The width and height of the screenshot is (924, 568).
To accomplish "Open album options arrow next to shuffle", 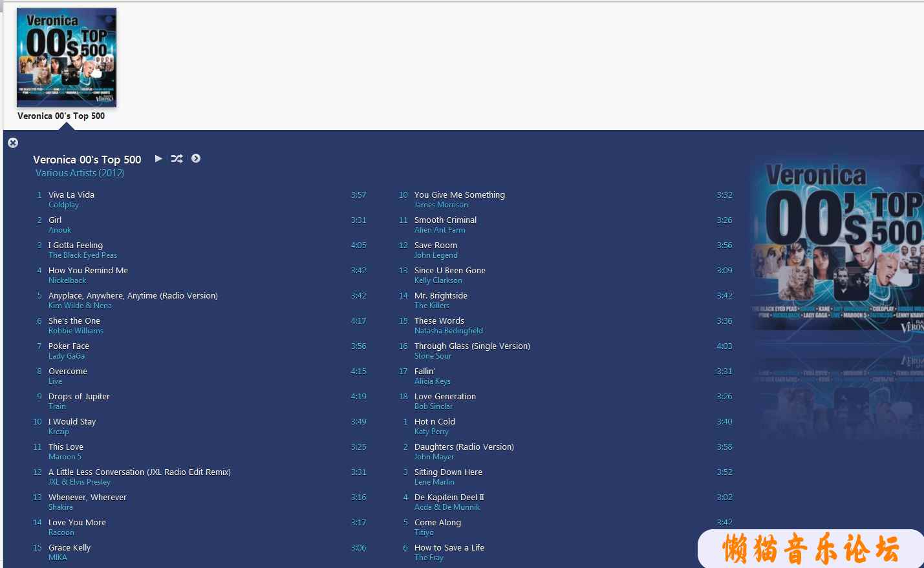I will [x=196, y=158].
